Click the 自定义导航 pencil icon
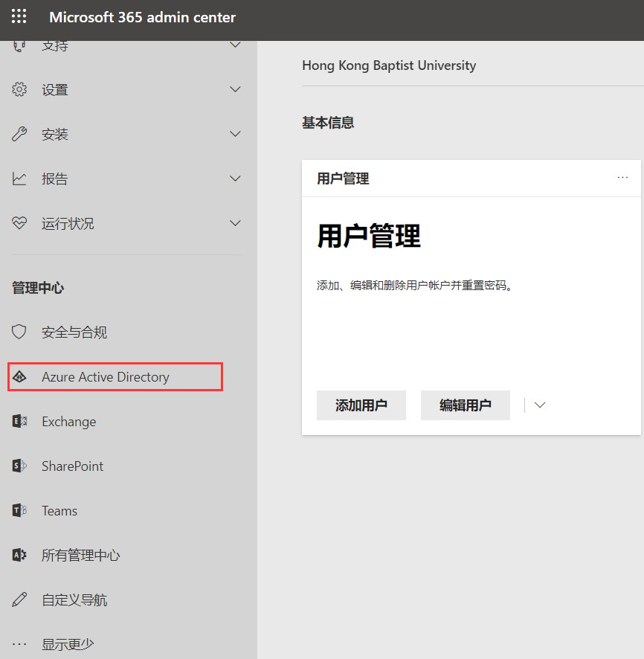Image resolution: width=644 pixels, height=659 pixels. click(x=20, y=600)
